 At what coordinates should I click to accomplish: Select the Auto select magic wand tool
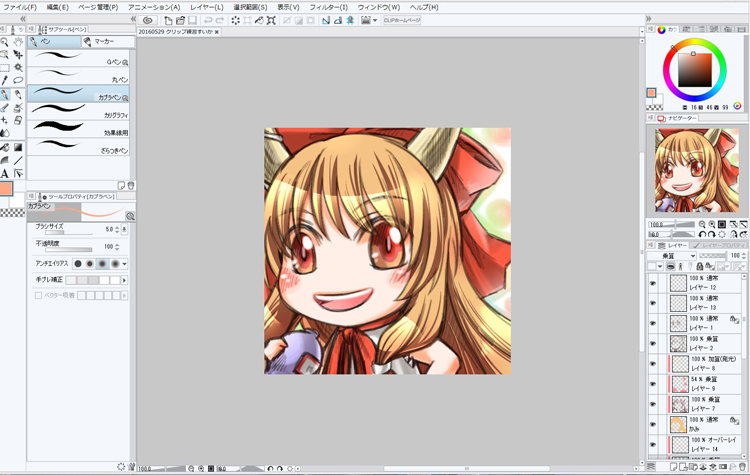coord(18,67)
